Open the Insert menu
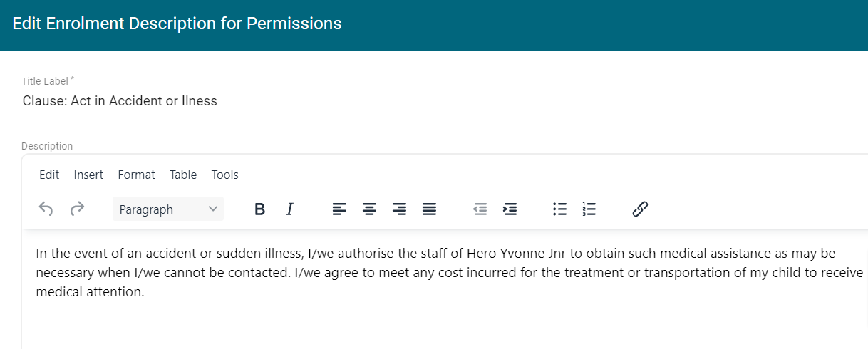The image size is (868, 349). (x=88, y=174)
